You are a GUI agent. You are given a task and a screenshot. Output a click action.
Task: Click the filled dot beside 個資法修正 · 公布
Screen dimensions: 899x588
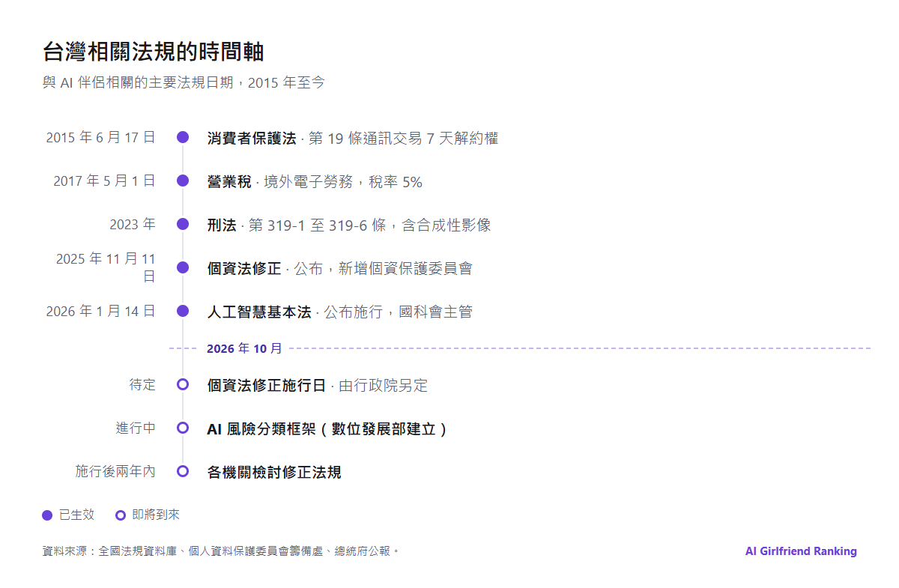pyautogui.click(x=183, y=267)
